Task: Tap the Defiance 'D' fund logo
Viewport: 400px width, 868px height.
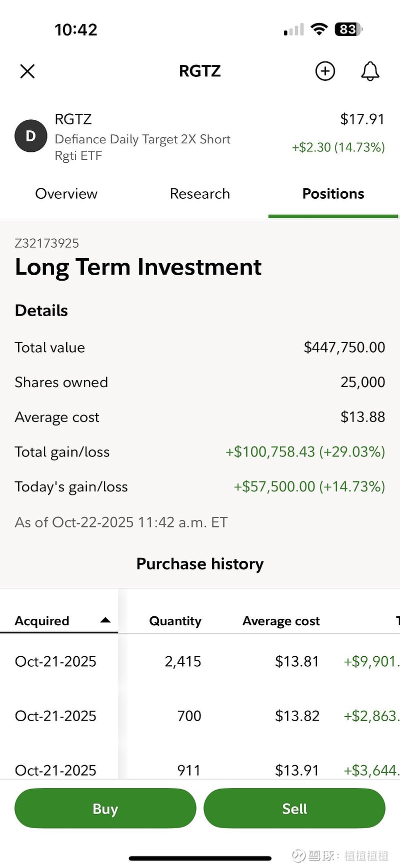Action: [x=31, y=136]
